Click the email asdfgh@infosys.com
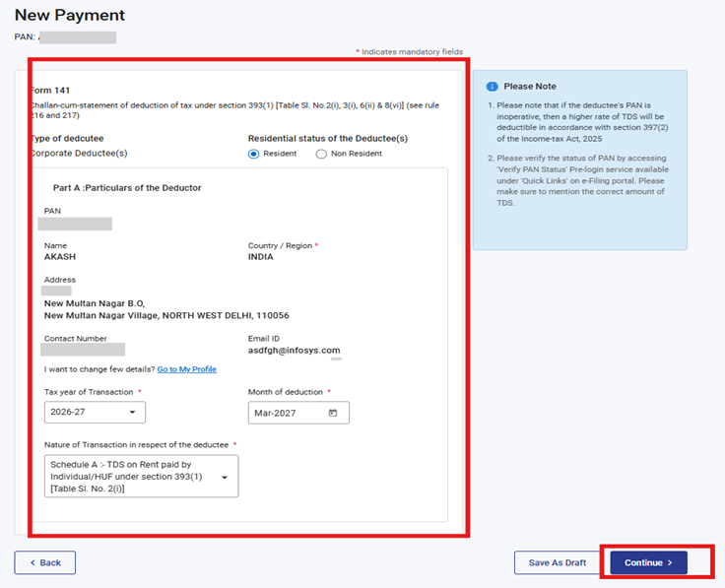This screenshot has height=588, width=725. tap(294, 350)
